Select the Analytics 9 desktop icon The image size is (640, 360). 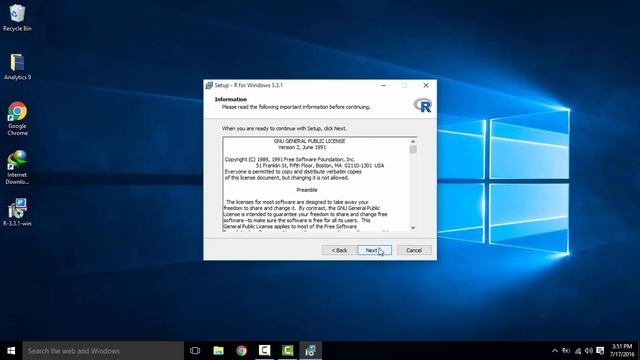click(17, 67)
